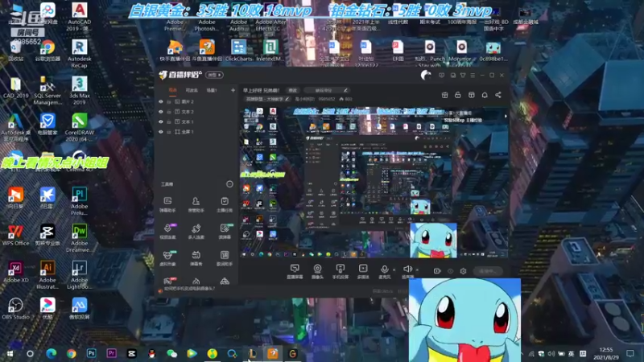Open the 弹幕秀 tool in the toolbox

(196, 258)
